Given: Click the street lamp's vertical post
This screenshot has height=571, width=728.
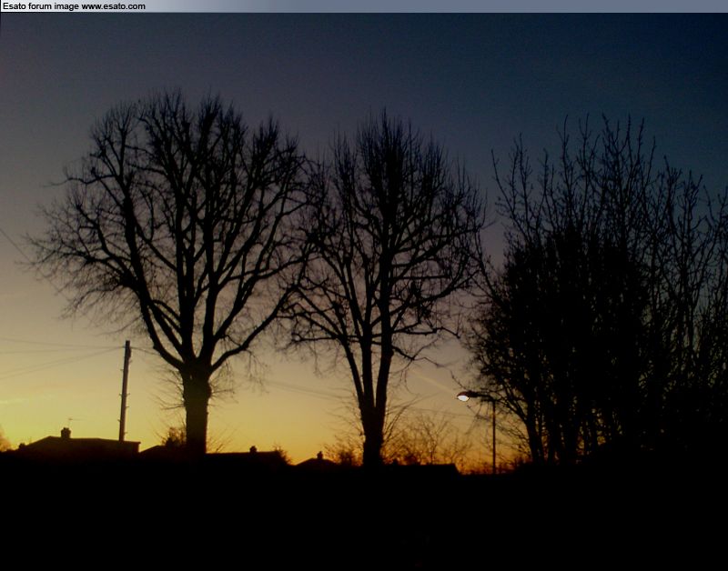Looking at the screenshot, I should point(494,436).
